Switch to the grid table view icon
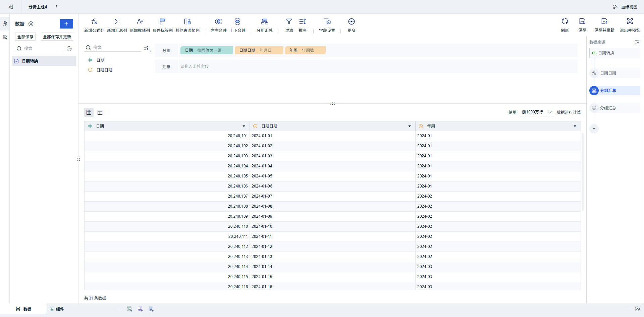This screenshot has height=317, width=644. 89,112
